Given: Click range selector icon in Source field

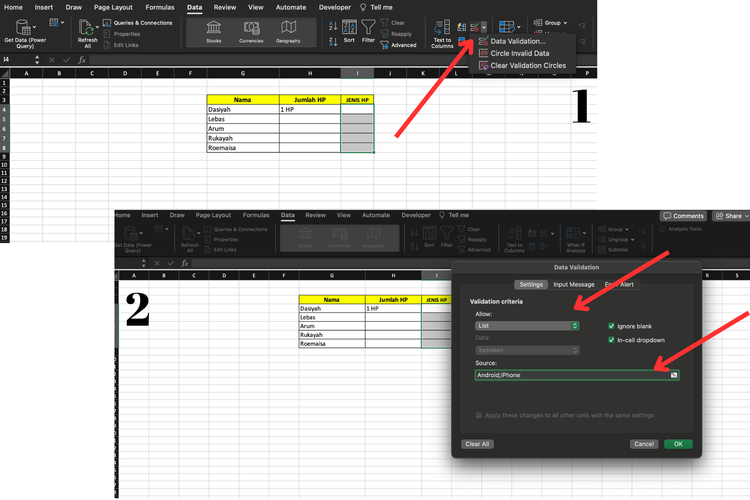Looking at the screenshot, I should click(673, 375).
